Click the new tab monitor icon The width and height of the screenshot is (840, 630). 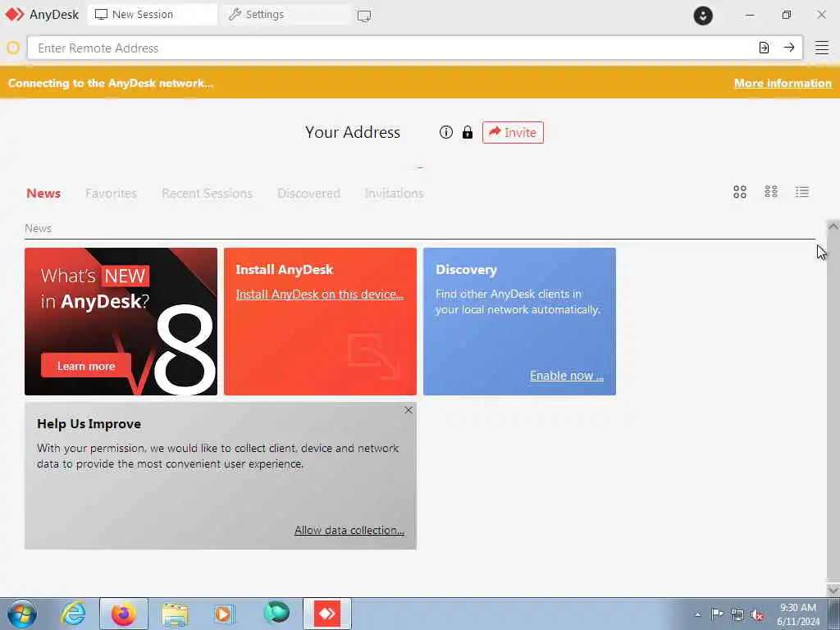tap(363, 16)
